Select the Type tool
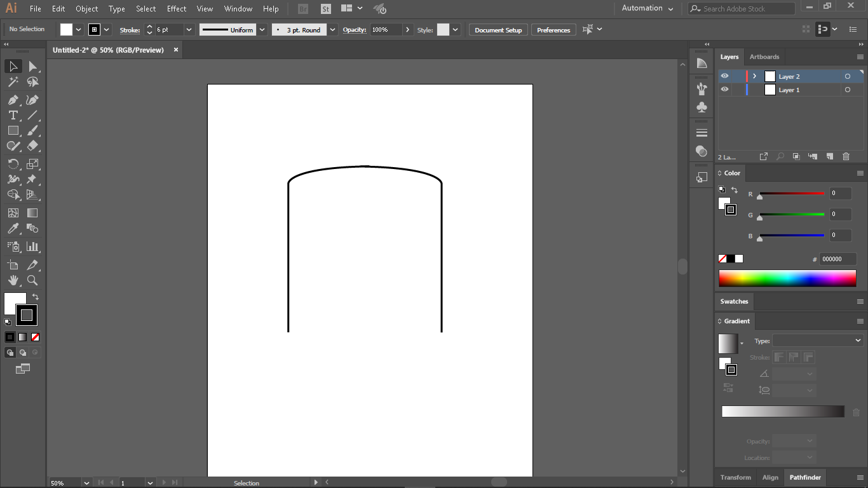 pyautogui.click(x=13, y=115)
